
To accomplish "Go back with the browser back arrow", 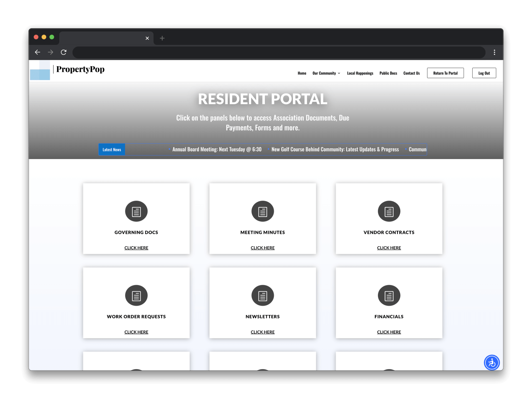I will click(x=37, y=52).
